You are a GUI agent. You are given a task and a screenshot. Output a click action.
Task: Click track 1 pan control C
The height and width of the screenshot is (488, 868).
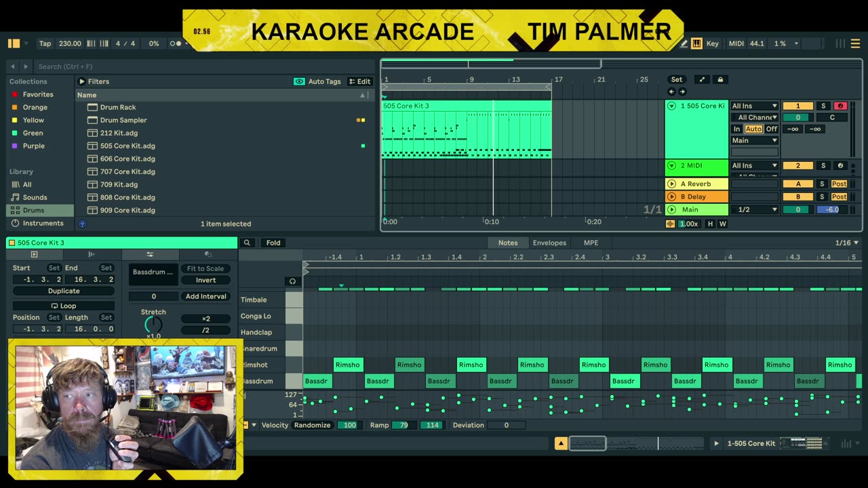click(832, 117)
